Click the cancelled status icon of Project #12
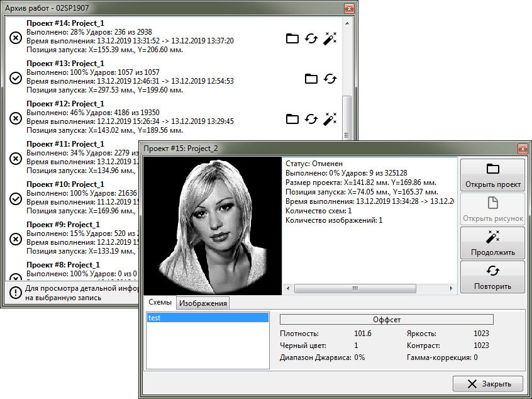 tap(15, 118)
